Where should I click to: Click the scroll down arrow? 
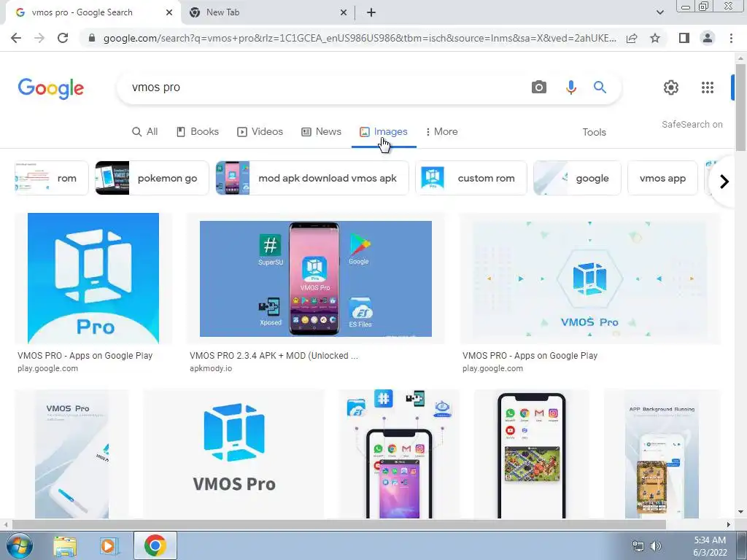coord(740,512)
